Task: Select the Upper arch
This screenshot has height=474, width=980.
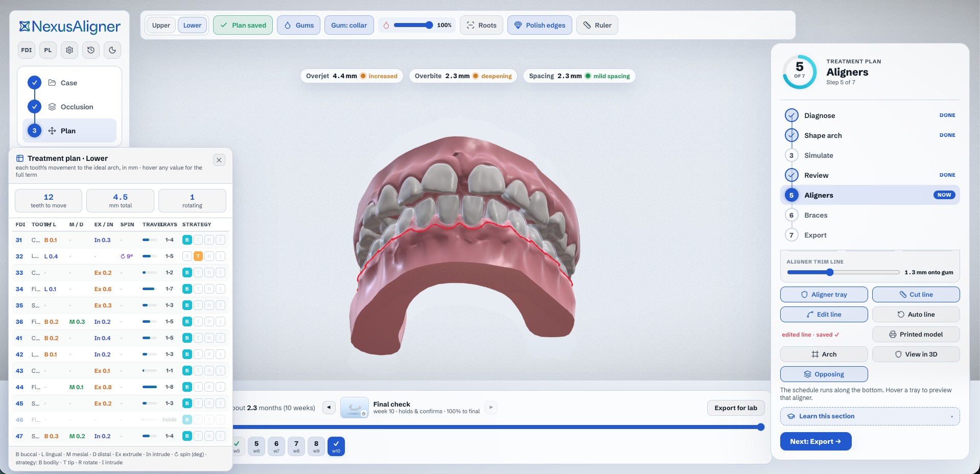Action: (161, 25)
